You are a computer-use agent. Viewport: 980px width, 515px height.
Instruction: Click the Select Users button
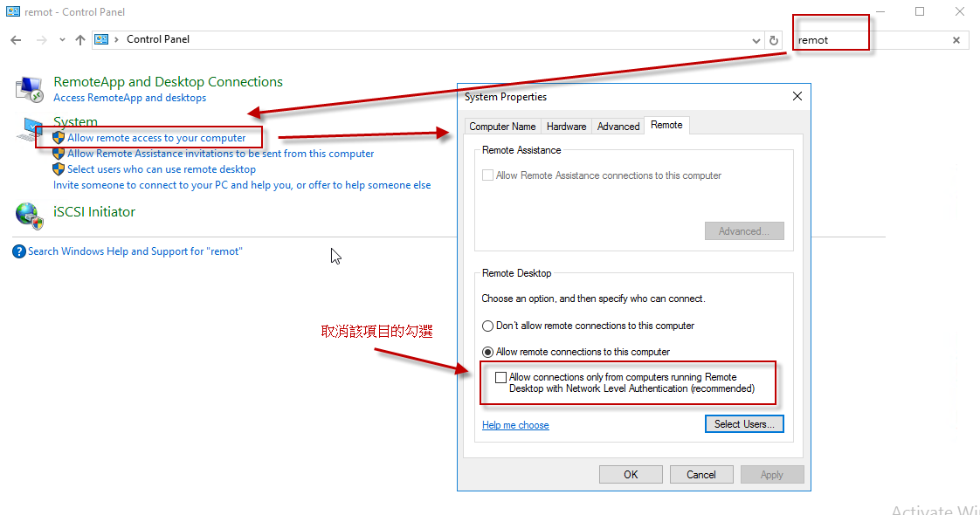(743, 424)
